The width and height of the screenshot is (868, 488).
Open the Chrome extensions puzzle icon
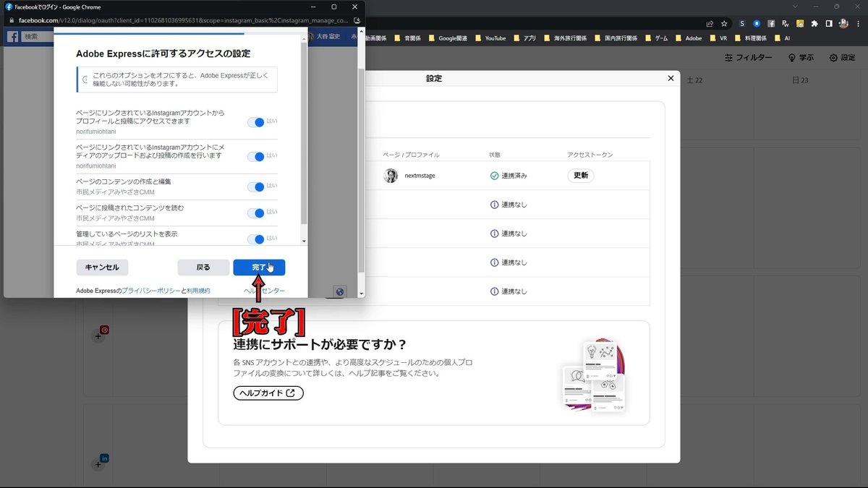(814, 23)
